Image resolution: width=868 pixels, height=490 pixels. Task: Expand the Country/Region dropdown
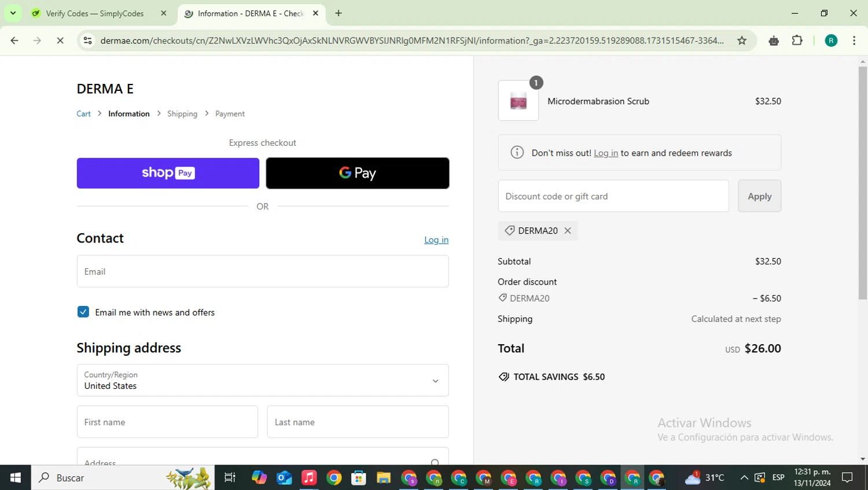263,380
